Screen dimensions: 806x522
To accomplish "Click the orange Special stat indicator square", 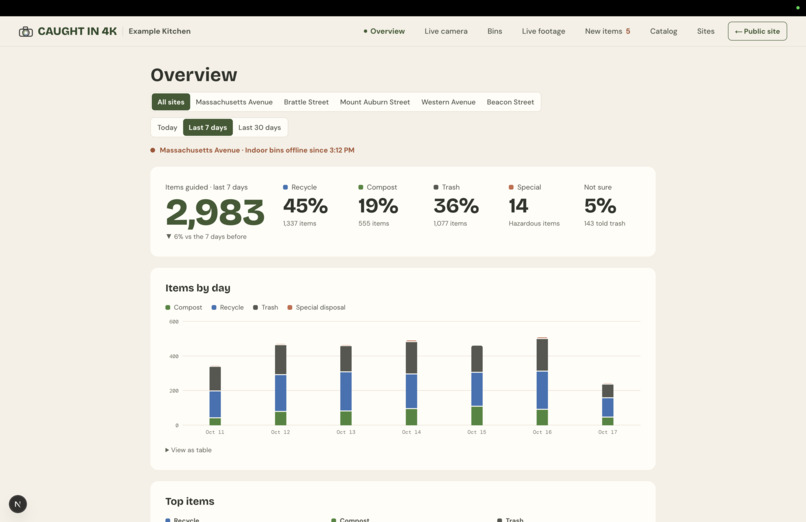I will tap(511, 188).
